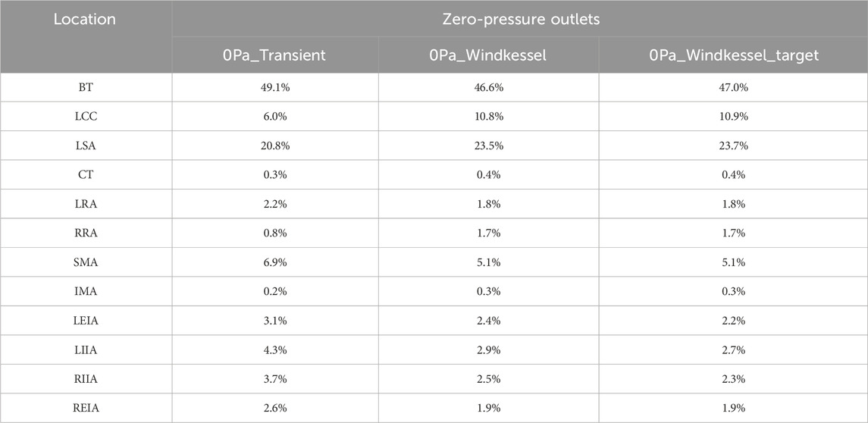Select the LSA location cell
The width and height of the screenshot is (868, 423).
point(84,146)
